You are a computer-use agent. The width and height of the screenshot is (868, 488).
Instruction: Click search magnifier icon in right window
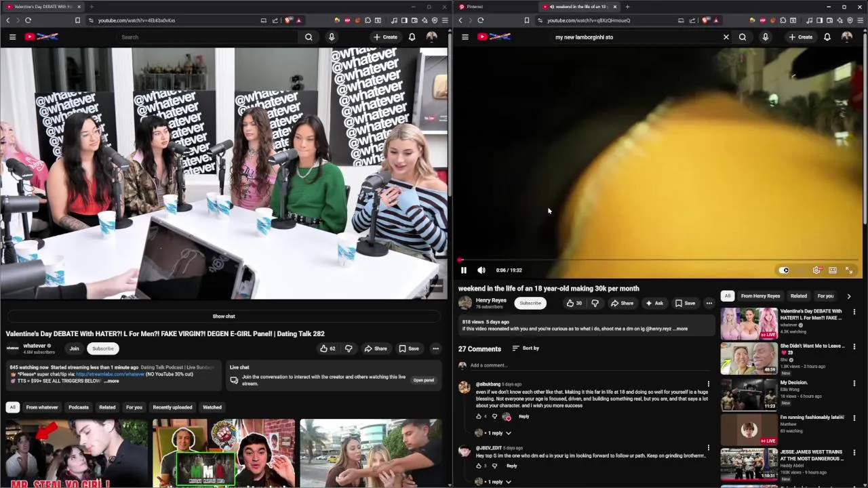(x=743, y=37)
